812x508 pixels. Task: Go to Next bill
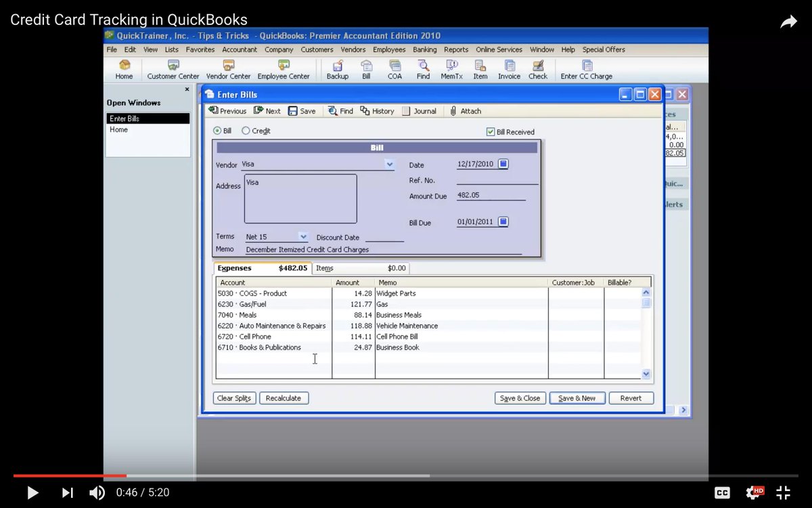267,111
